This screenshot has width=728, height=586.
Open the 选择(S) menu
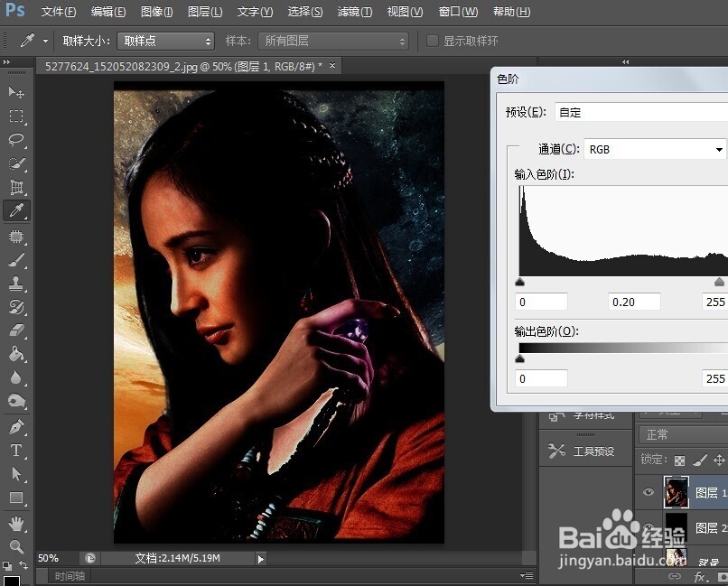(305, 12)
